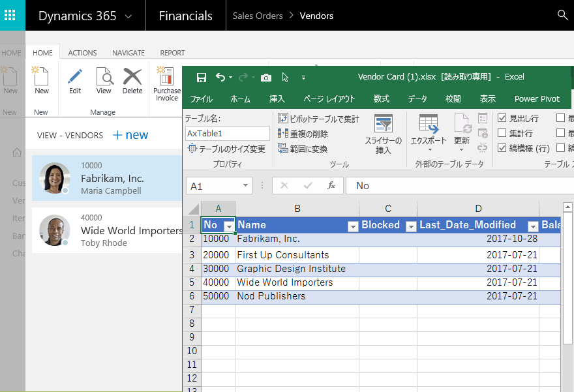The image size is (574, 392).
Task: Click the pointer icon in Excel quick access
Action: 285,78
